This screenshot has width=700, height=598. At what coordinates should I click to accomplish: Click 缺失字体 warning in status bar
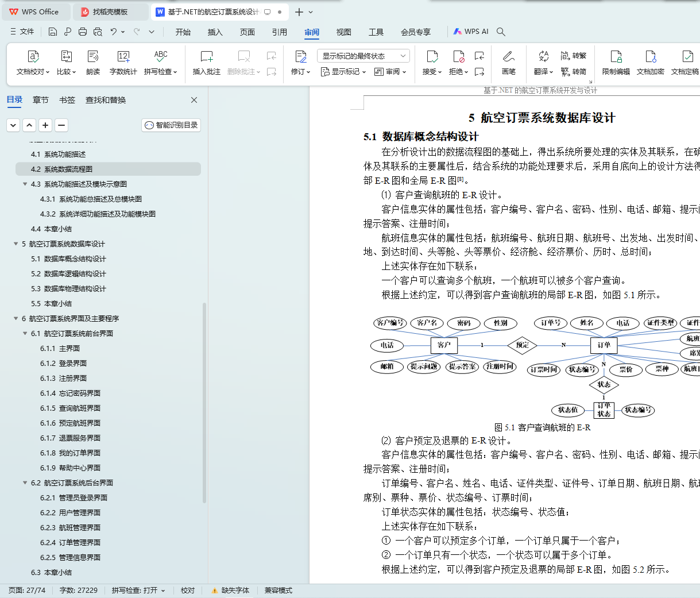coord(230,591)
